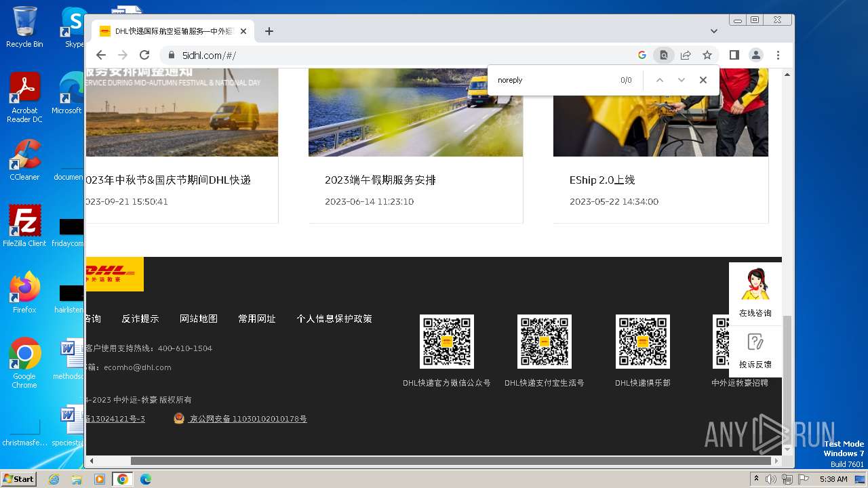
Task: Go back using browser back arrow
Action: (x=101, y=56)
